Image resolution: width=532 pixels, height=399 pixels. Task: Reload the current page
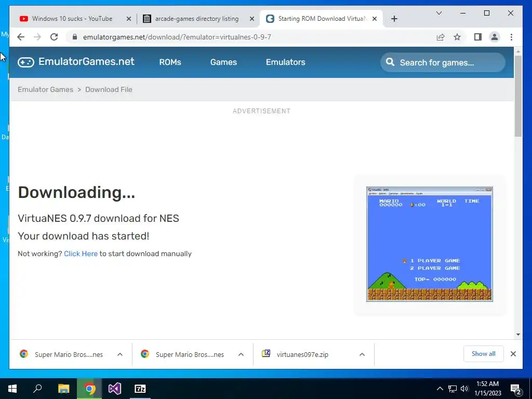coord(54,37)
